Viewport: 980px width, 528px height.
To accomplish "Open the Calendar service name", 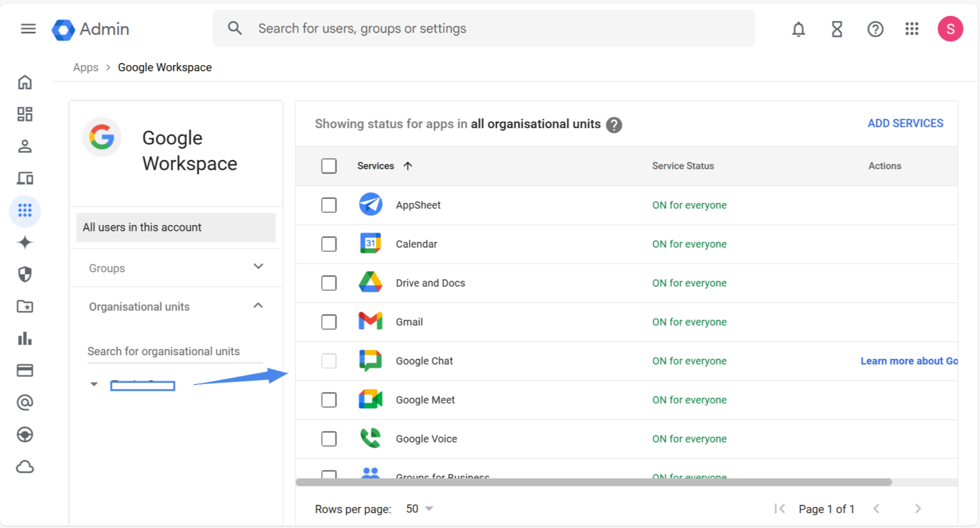I will pyautogui.click(x=417, y=244).
